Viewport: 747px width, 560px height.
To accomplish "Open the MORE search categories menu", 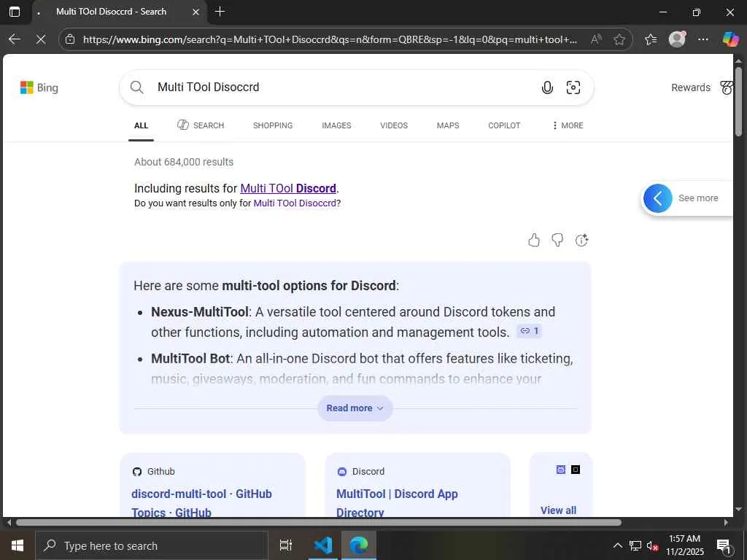I will pos(568,125).
